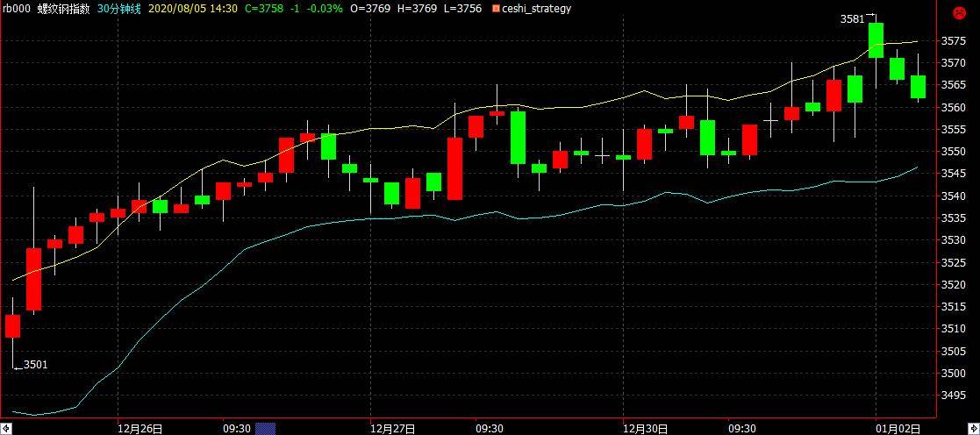Select the ceshi_strategy label

pyautogui.click(x=536, y=9)
